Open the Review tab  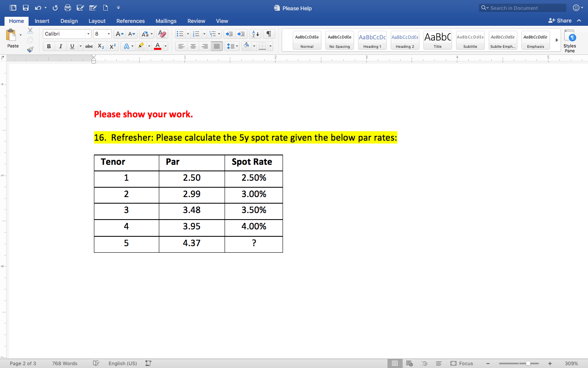[196, 21]
